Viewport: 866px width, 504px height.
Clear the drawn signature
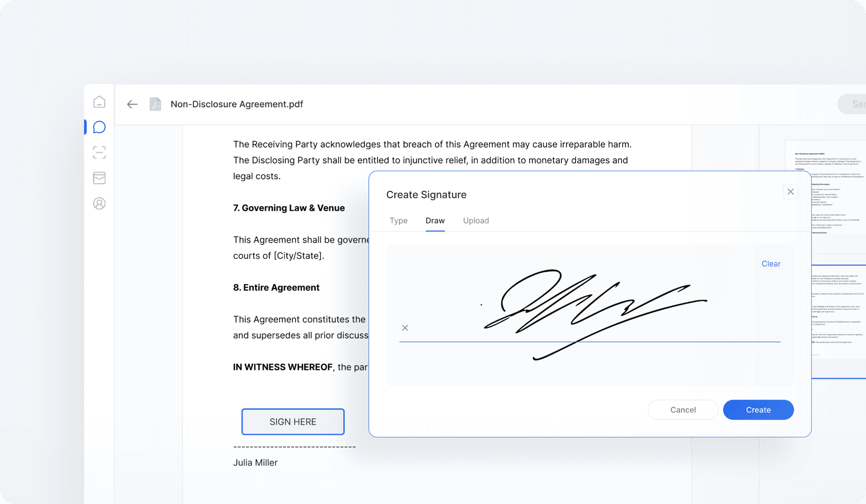pos(771,264)
